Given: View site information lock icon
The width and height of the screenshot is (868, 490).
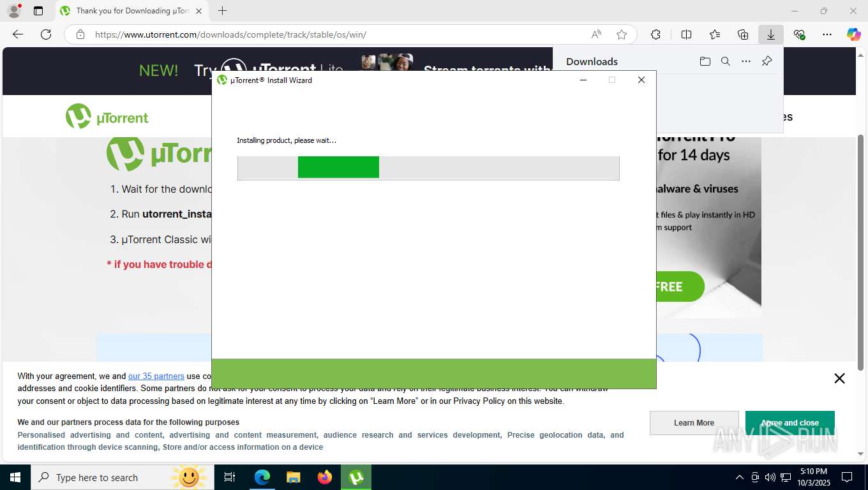Looking at the screenshot, I should tap(80, 34).
